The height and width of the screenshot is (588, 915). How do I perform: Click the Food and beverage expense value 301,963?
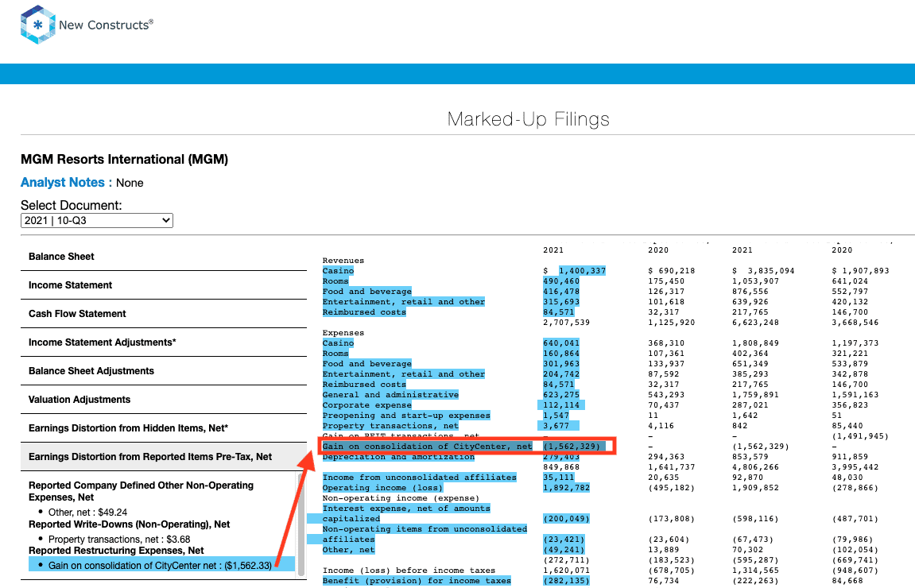pyautogui.click(x=560, y=364)
